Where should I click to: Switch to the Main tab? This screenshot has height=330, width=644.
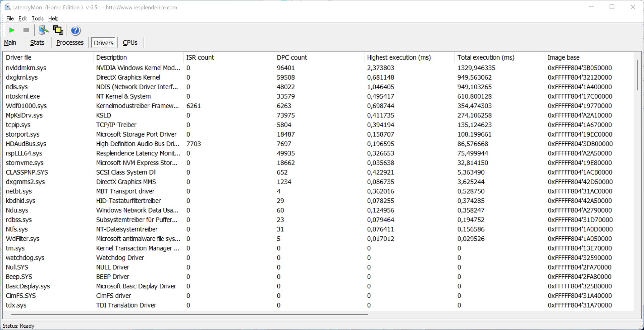(x=10, y=43)
